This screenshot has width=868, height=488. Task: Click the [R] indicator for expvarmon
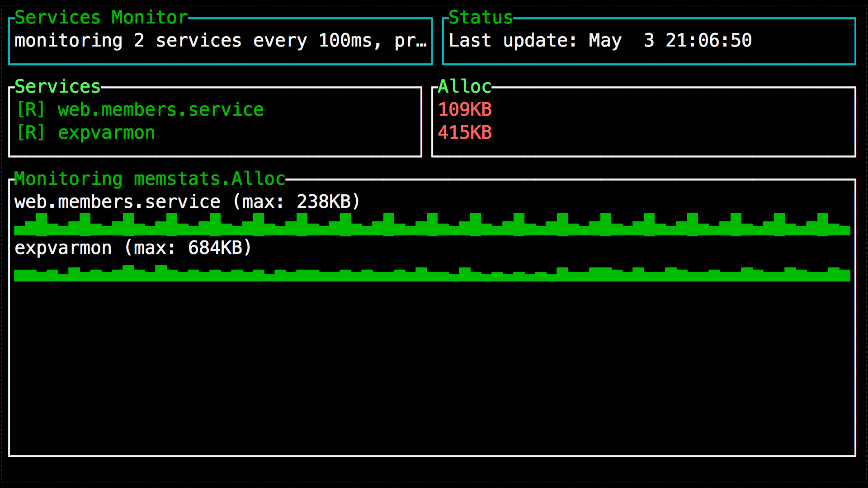click(31, 133)
